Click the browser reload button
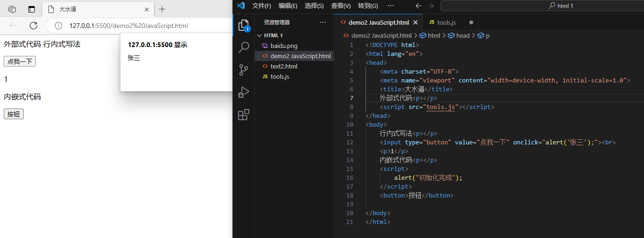This screenshot has width=644, height=238. pos(33,26)
